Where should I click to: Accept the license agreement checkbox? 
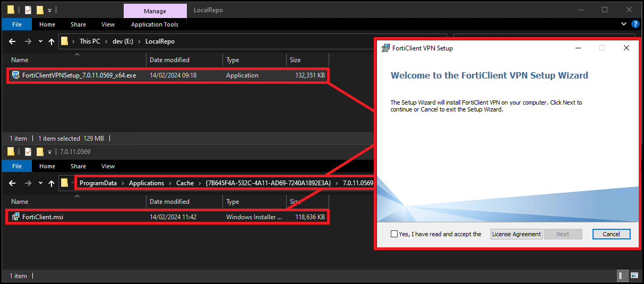click(x=394, y=234)
